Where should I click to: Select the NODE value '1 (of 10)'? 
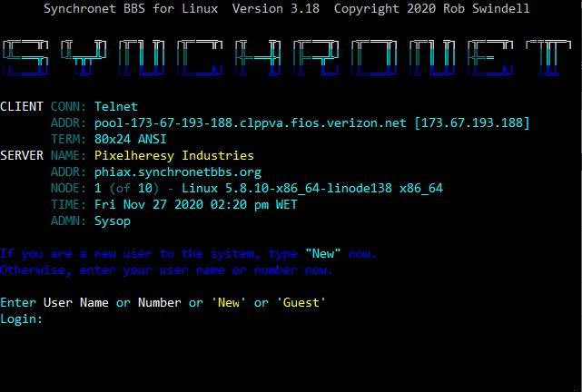(x=126, y=189)
